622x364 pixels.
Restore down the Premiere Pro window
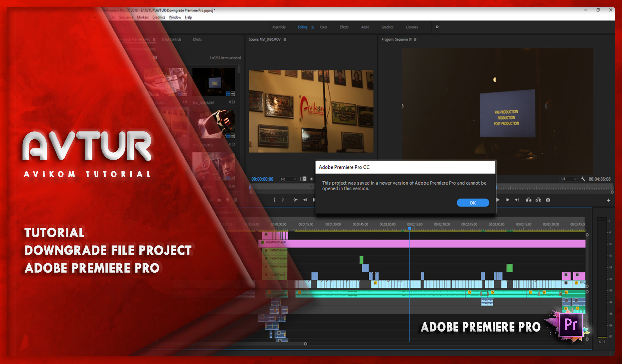[598, 10]
